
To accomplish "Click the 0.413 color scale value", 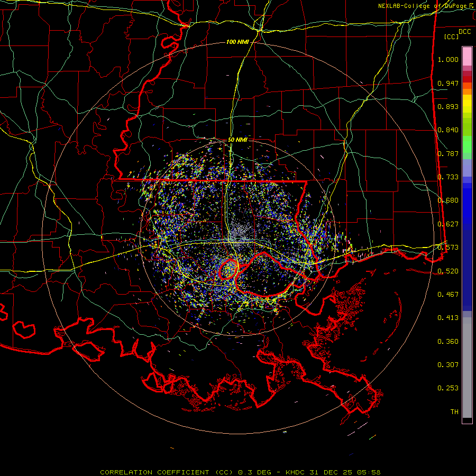I will pyautogui.click(x=448, y=318).
